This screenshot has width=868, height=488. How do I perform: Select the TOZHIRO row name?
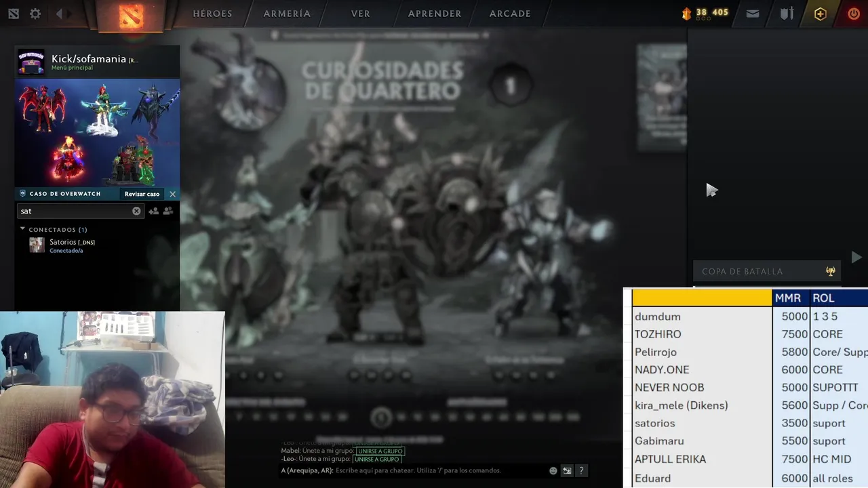658,334
